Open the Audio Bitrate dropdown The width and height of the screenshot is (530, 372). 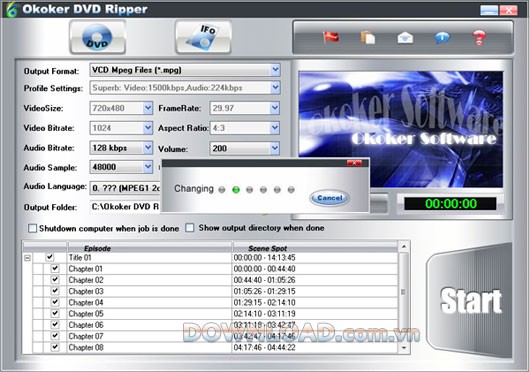tap(148, 148)
